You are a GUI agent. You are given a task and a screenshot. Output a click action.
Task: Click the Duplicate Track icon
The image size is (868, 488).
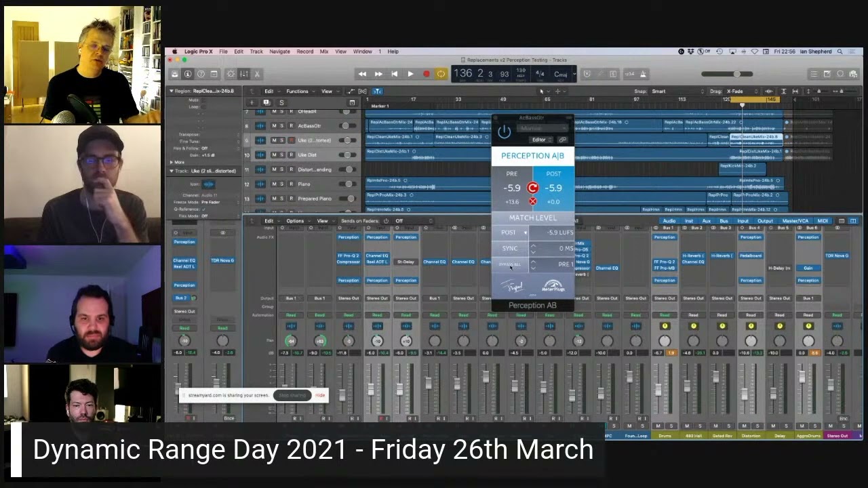[x=266, y=102]
